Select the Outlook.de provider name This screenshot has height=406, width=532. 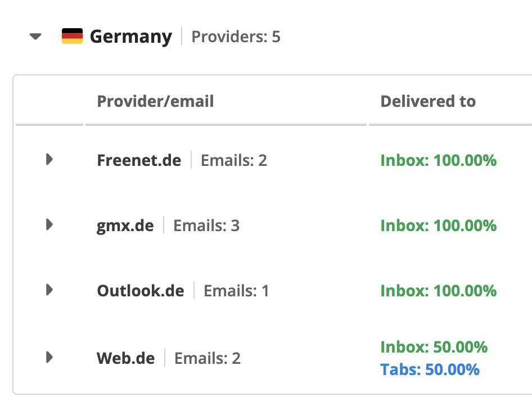pyautogui.click(x=141, y=291)
